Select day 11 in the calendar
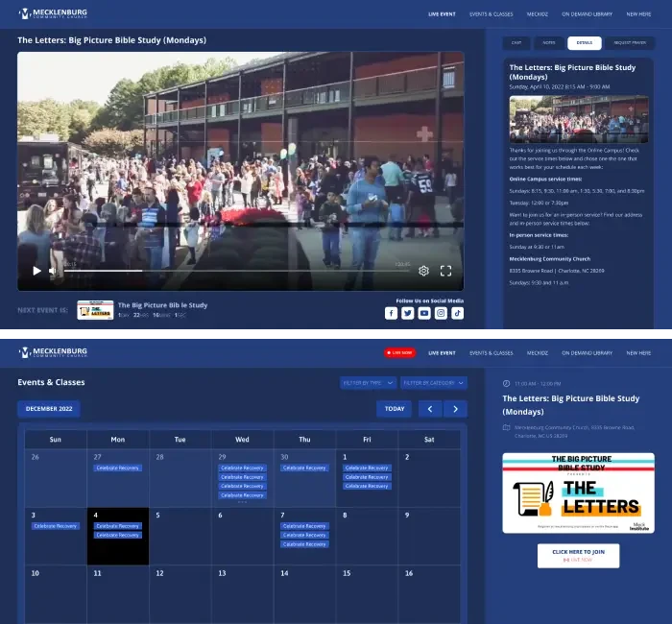The image size is (672, 624). pos(118,594)
